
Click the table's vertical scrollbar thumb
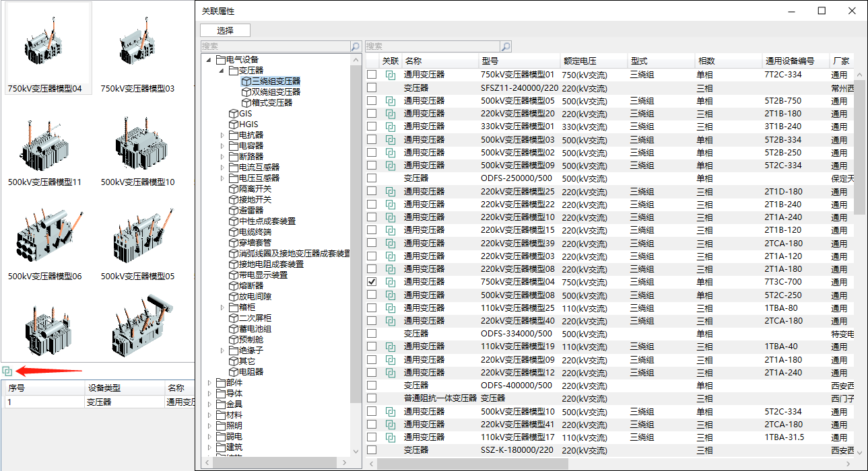(859, 148)
